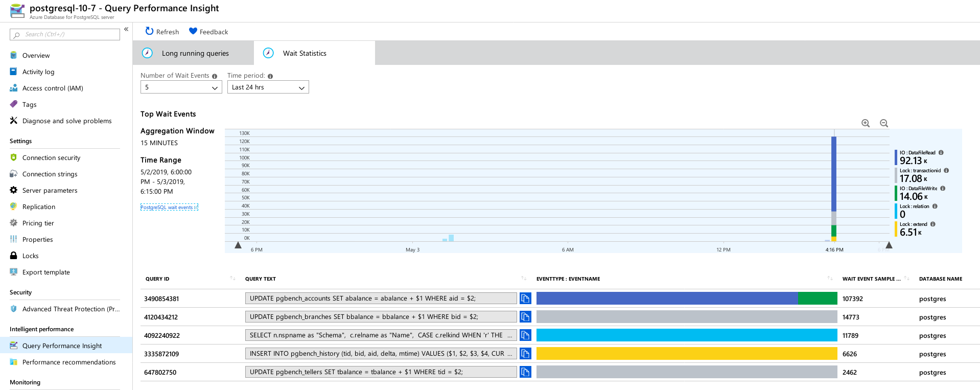Focus the Search (Ctrl+/) box
This screenshot has width=980, height=390.
65,34
